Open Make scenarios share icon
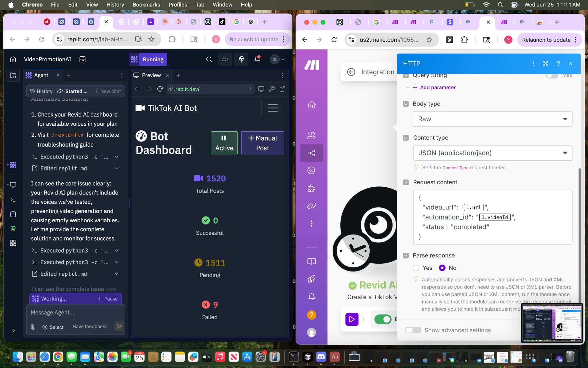588x368 pixels. point(311,153)
